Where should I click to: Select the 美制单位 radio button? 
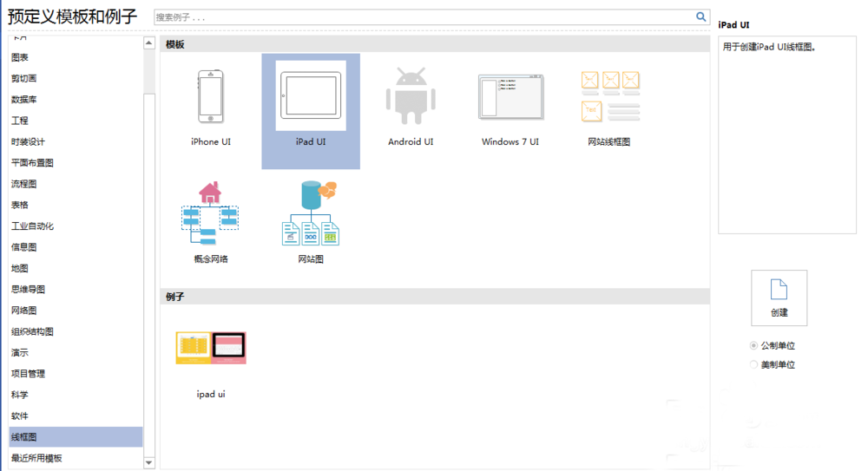click(753, 364)
